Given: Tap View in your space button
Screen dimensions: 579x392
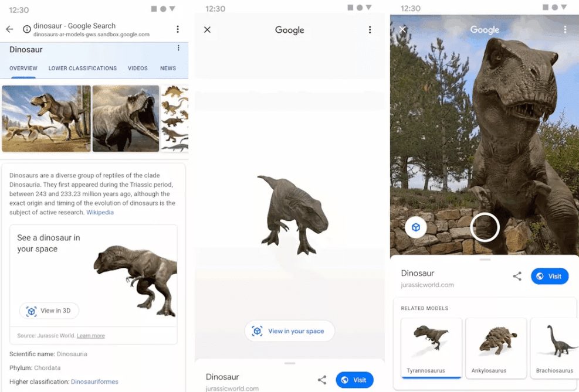Looking at the screenshot, I should pyautogui.click(x=290, y=331).
